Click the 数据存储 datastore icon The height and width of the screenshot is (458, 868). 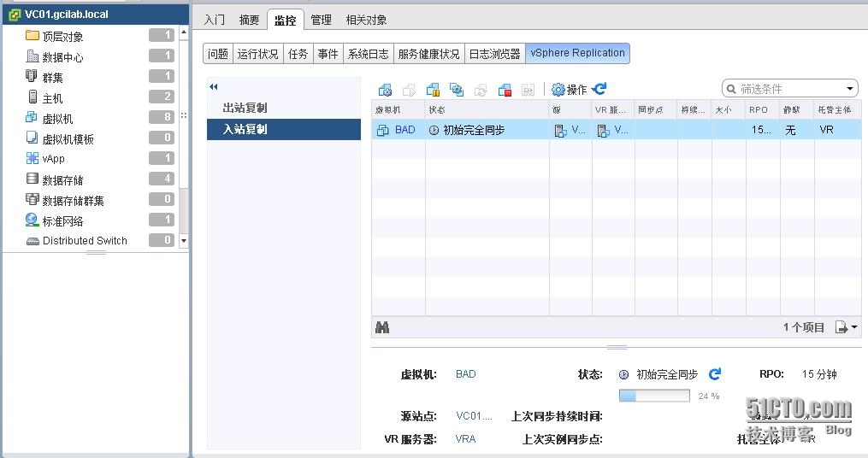[x=32, y=179]
